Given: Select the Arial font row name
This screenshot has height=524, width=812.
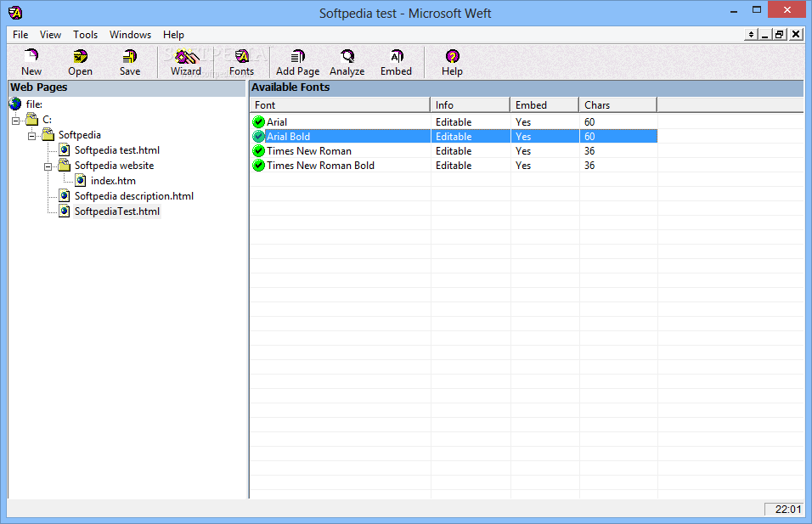Looking at the screenshot, I should (x=277, y=122).
